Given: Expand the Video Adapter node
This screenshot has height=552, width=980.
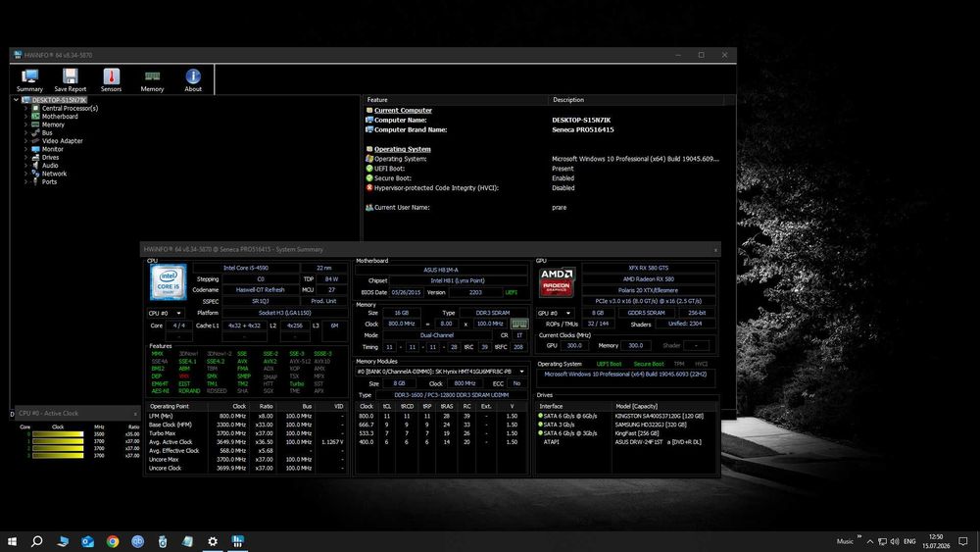Looking at the screenshot, I should tap(25, 140).
